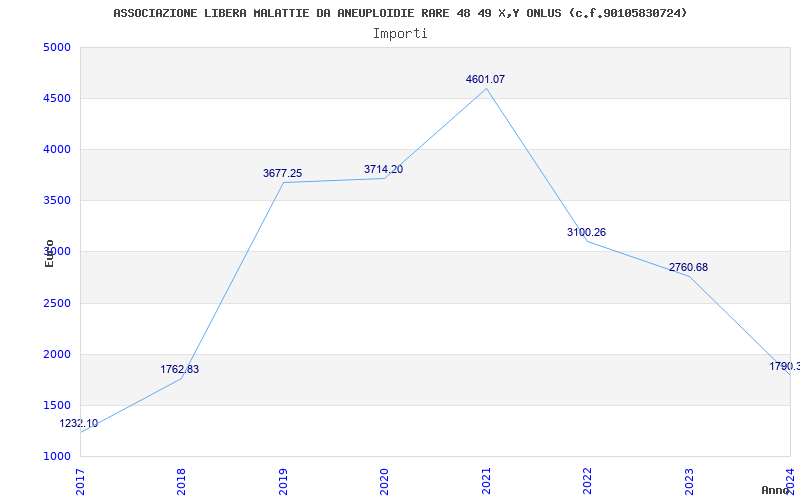
Task: Select the data label 1232.10
Action: click(x=79, y=423)
